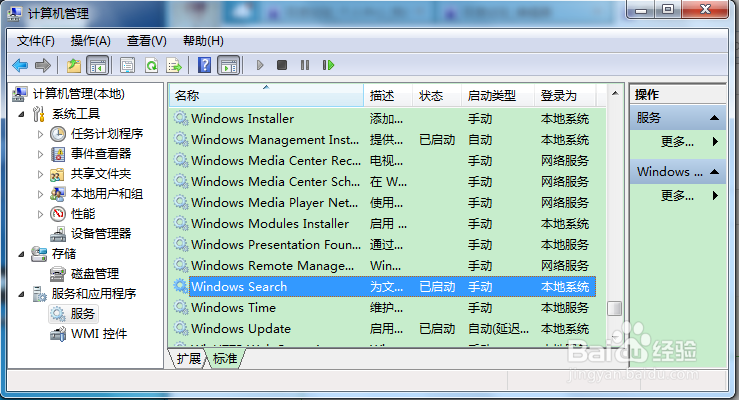739x400 pixels.
Task: Start the service with the play icon
Action: tap(260, 65)
